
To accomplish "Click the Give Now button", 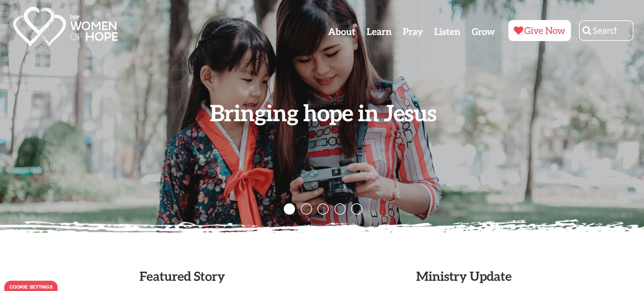I will tap(539, 31).
